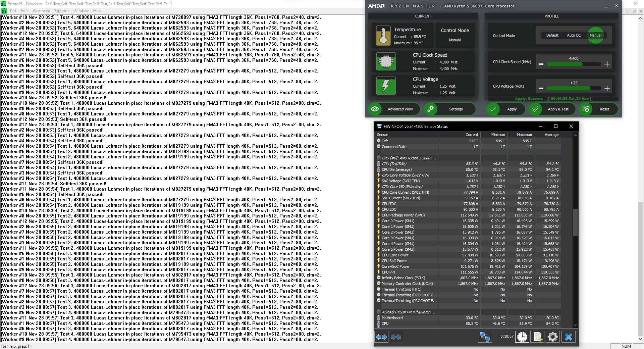
Task: Click the network computers icon in HWiNFO toolbar
Action: tap(485, 337)
